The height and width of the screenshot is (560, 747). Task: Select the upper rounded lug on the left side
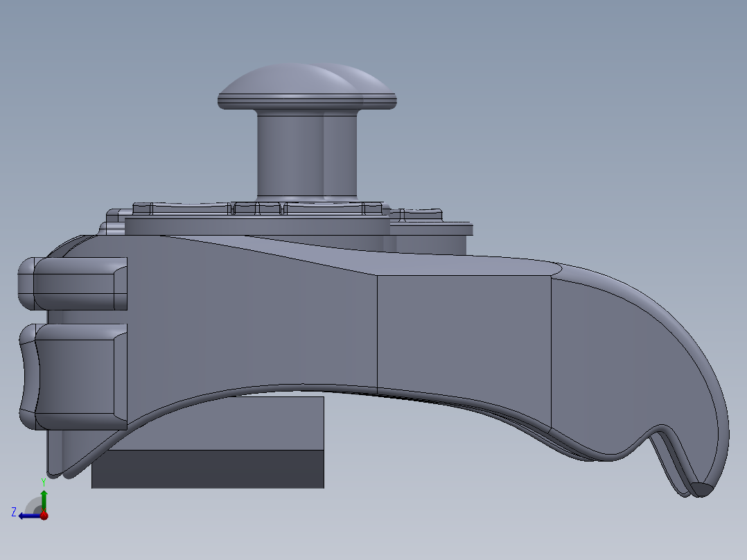tap(72, 283)
